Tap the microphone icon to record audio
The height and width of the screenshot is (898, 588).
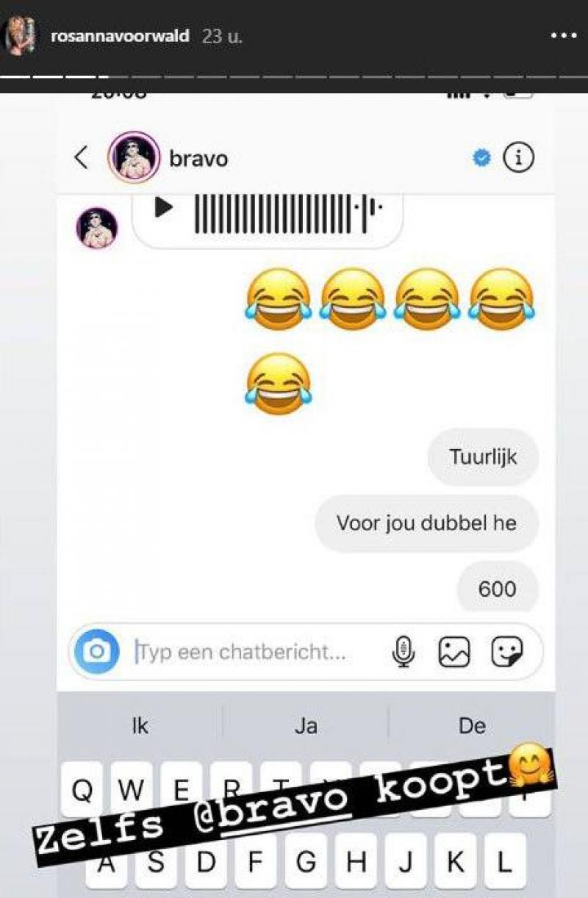click(404, 651)
